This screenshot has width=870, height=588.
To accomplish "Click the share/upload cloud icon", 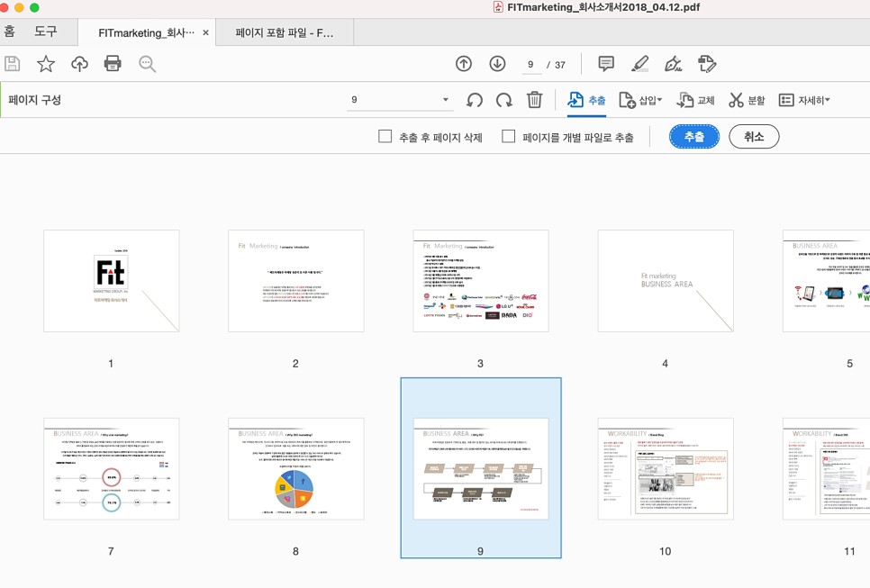I will pyautogui.click(x=77, y=63).
